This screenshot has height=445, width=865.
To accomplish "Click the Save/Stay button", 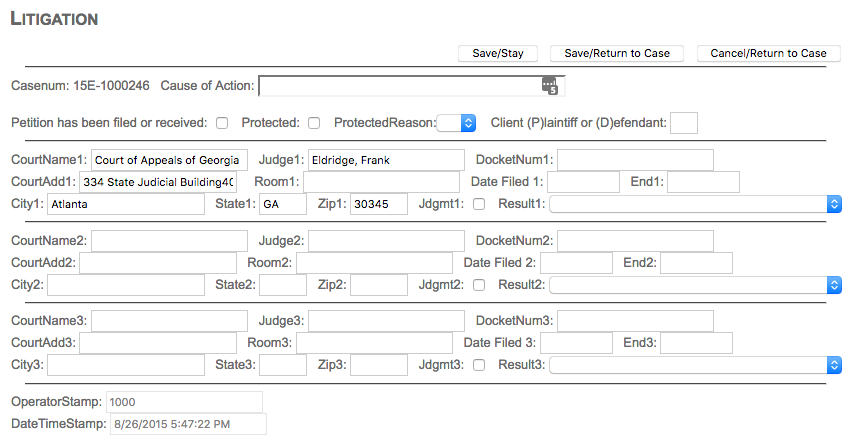I will (x=498, y=53).
